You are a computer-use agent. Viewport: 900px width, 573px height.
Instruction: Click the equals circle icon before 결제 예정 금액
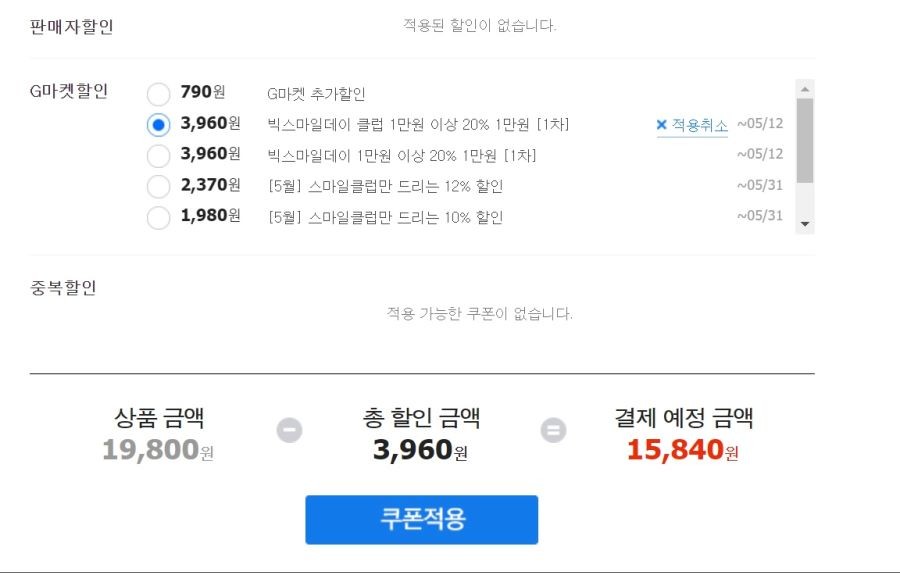(553, 430)
